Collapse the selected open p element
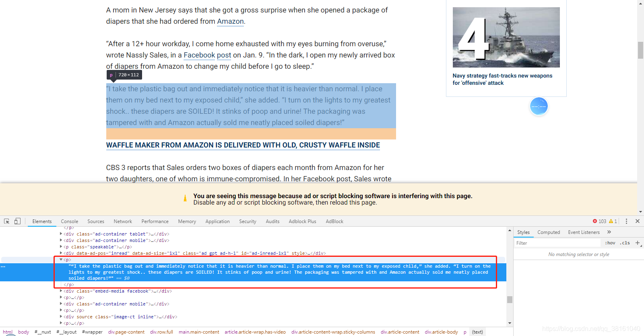The height and width of the screenshot is (336, 644). [61, 260]
